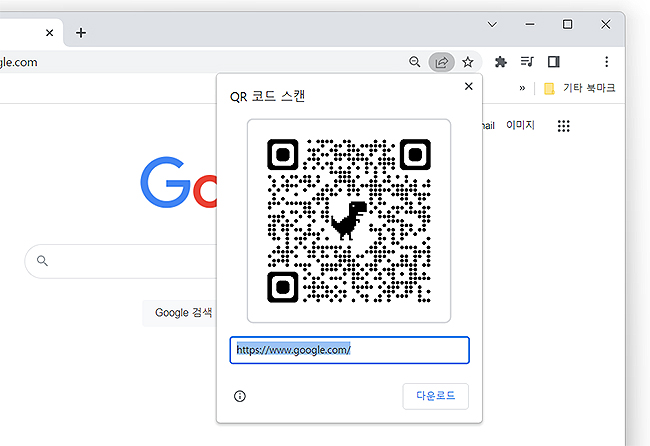Open the 기타 북마크 bookmarks folder
The width and height of the screenshot is (650, 446).
580,88
